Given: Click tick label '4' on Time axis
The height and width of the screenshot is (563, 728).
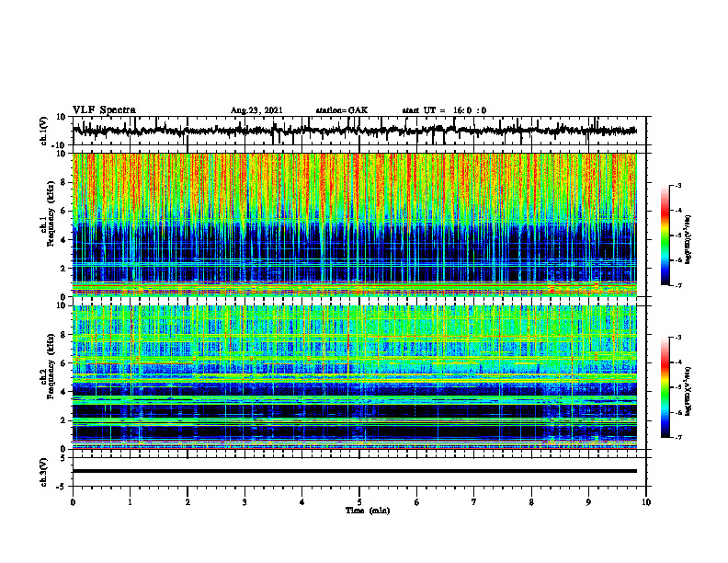Looking at the screenshot, I should [301, 502].
